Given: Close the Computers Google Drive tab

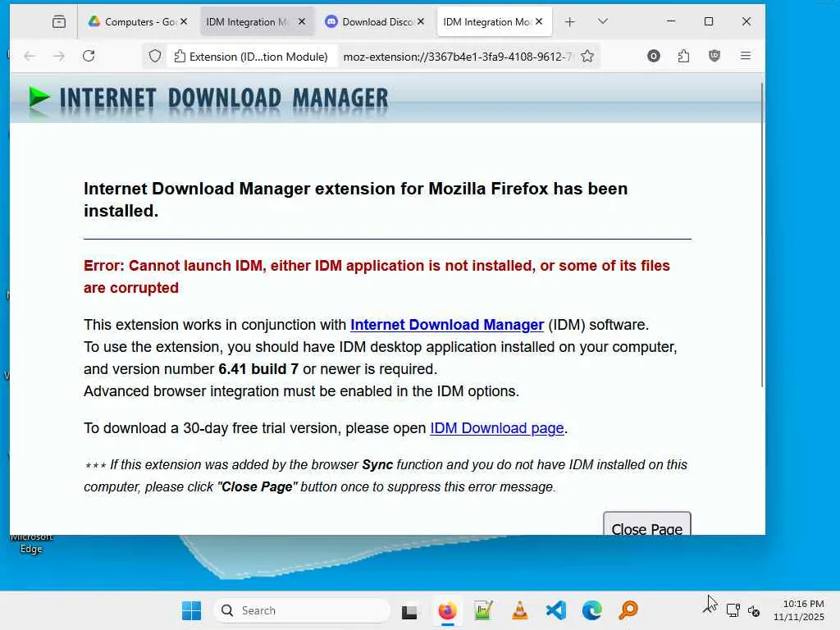Looking at the screenshot, I should pyautogui.click(x=184, y=21).
